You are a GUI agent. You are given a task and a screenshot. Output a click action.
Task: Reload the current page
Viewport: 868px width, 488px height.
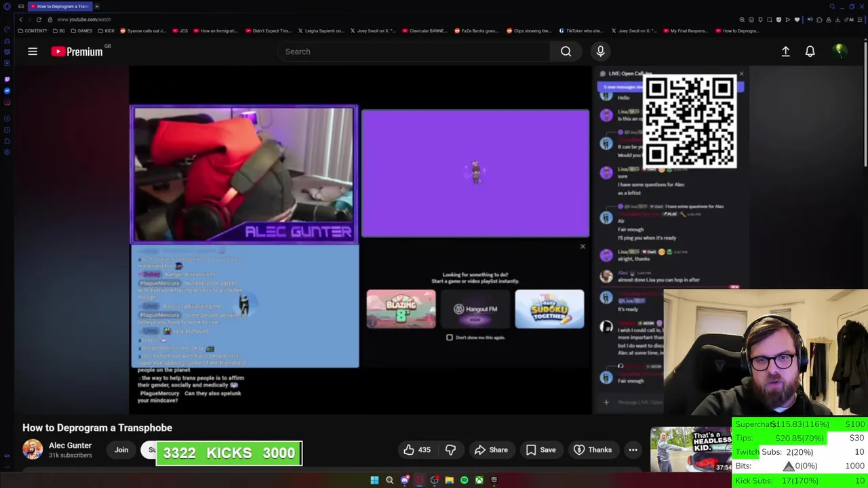(39, 20)
